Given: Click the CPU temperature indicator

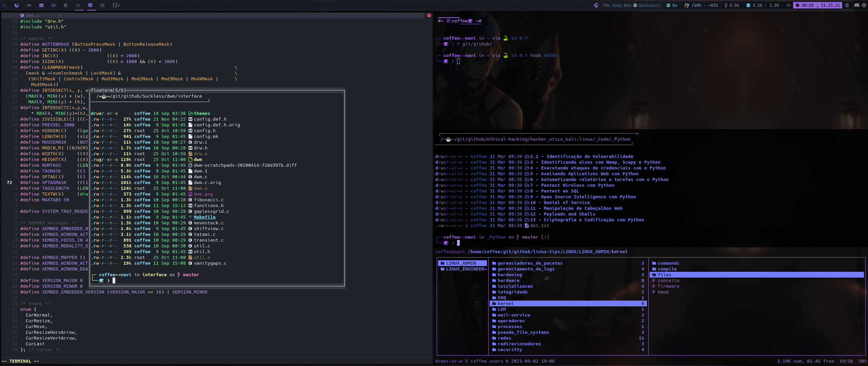Looking at the screenshot, I should pos(732,5).
